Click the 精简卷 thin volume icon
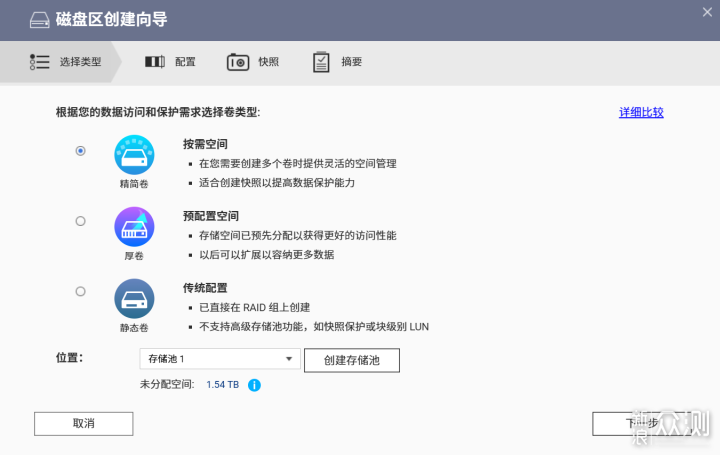Image resolution: width=720 pixels, height=455 pixels. pos(134,155)
